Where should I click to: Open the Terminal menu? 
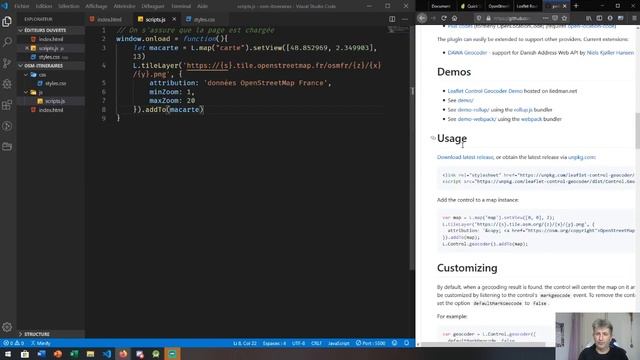coord(181,6)
